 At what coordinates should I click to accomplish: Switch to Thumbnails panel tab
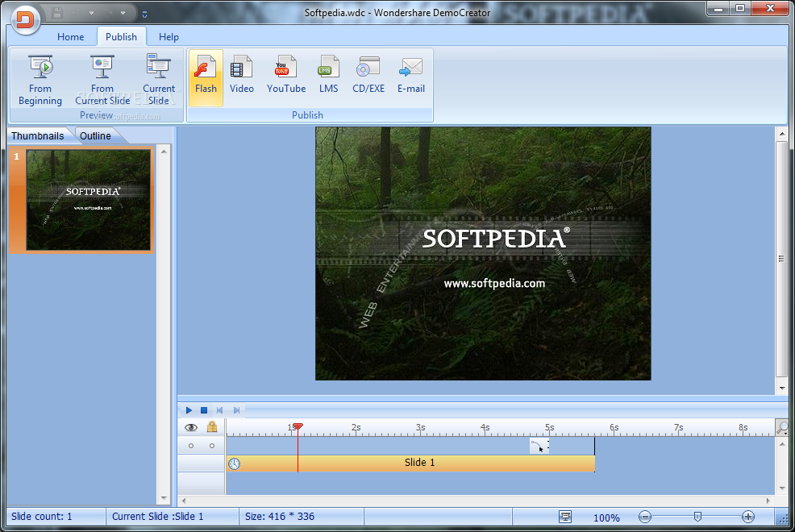38,135
